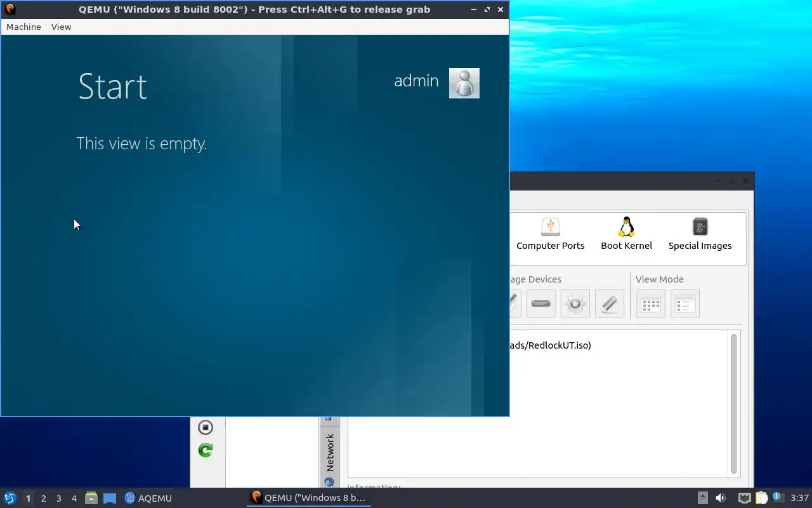This screenshot has width=812, height=508.
Task: Open Special Images in AQEMU window
Action: (x=700, y=234)
